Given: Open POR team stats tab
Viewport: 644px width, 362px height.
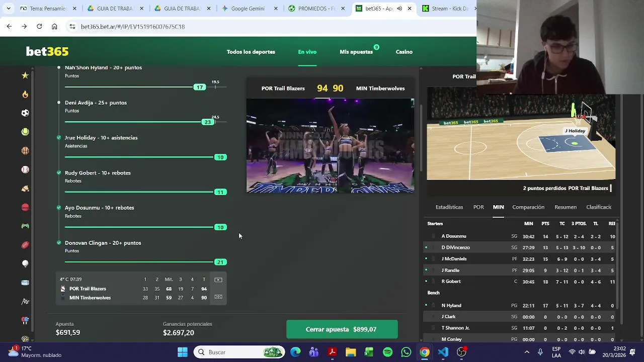Looking at the screenshot, I should click(478, 207).
